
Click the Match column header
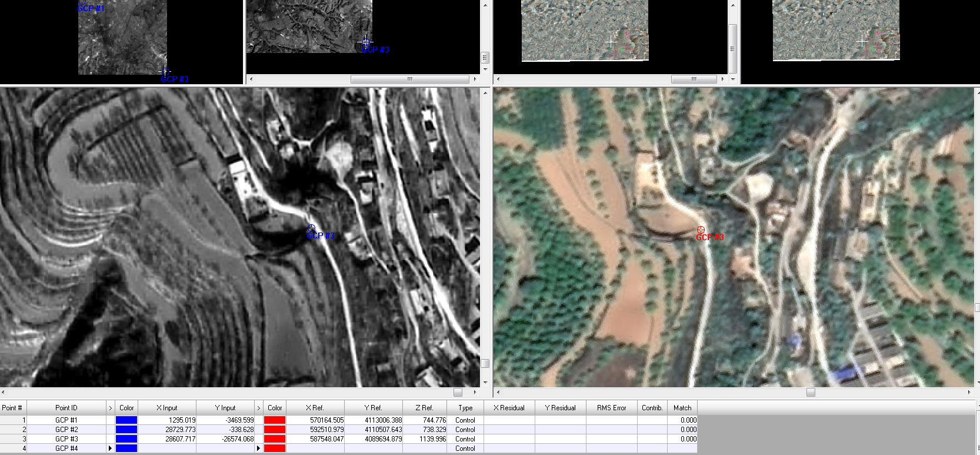[682, 408]
